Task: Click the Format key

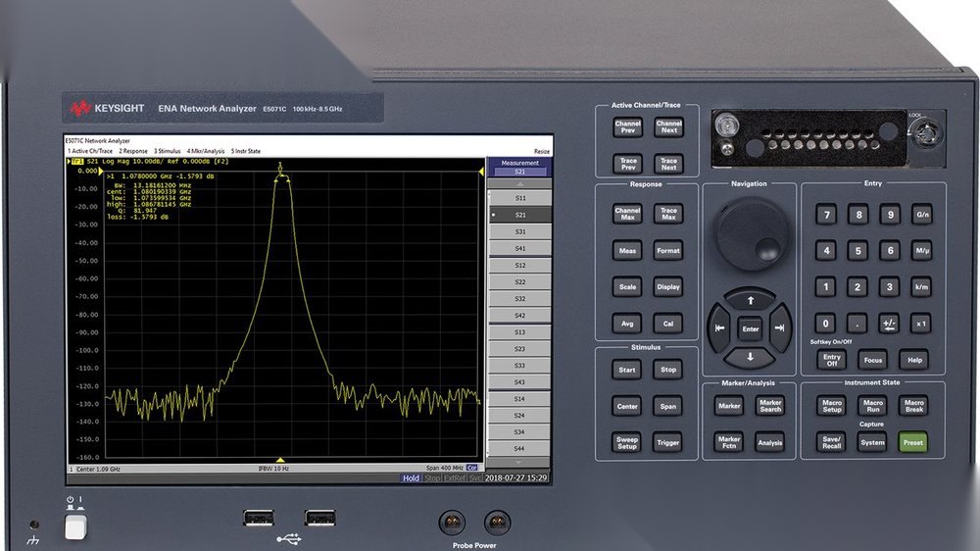Action: [668, 250]
